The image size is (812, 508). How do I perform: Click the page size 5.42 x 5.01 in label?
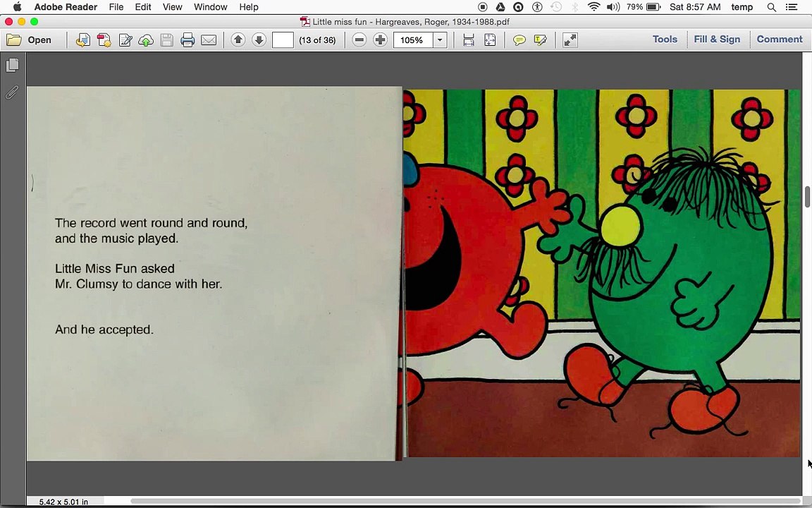point(63,502)
